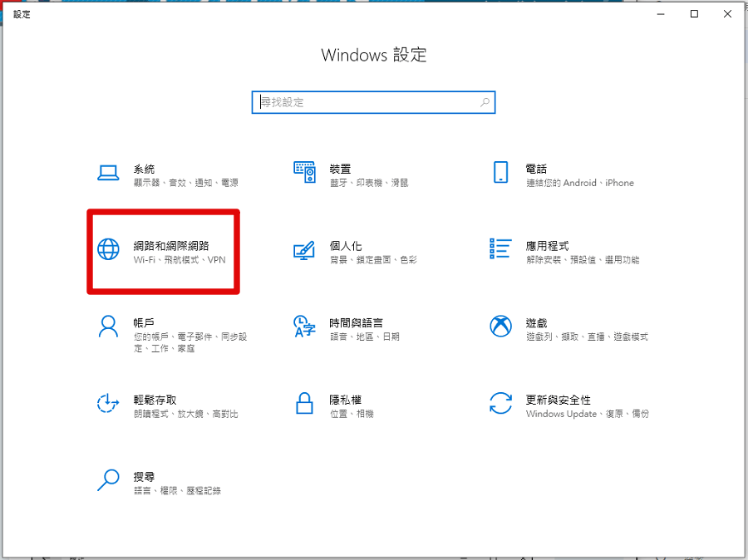Open the 搜尋 magnifier category icon

[x=108, y=480]
